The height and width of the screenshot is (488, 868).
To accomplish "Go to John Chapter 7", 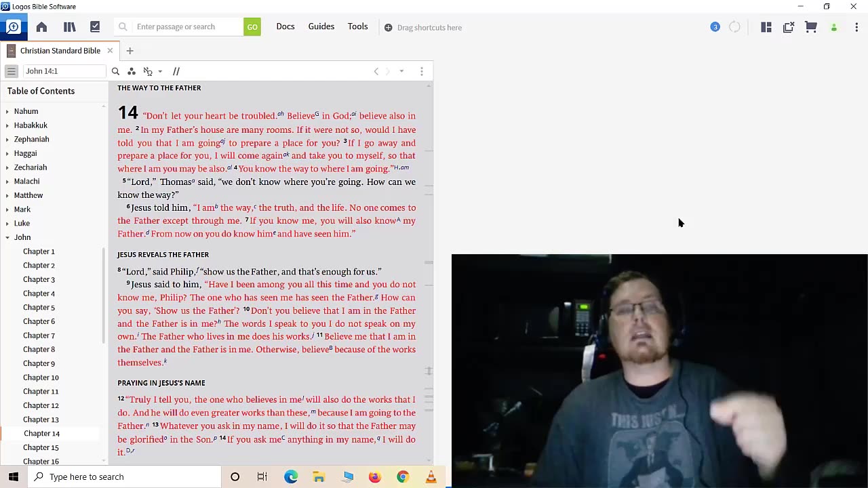I will 39,335.
